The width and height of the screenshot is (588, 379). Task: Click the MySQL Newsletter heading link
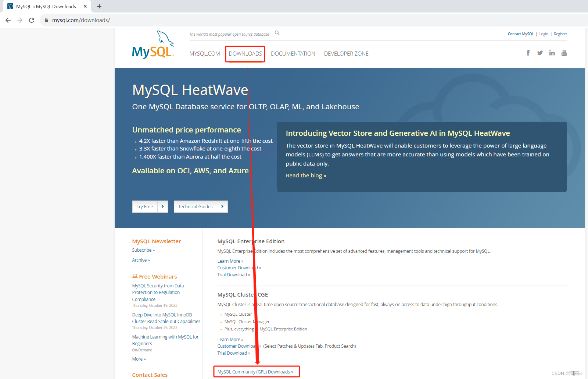pos(157,241)
